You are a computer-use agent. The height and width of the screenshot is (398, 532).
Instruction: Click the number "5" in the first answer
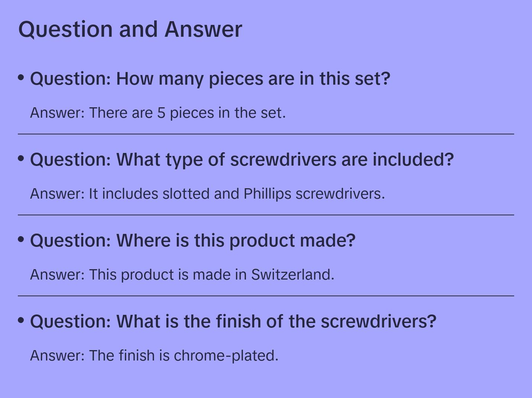click(161, 113)
